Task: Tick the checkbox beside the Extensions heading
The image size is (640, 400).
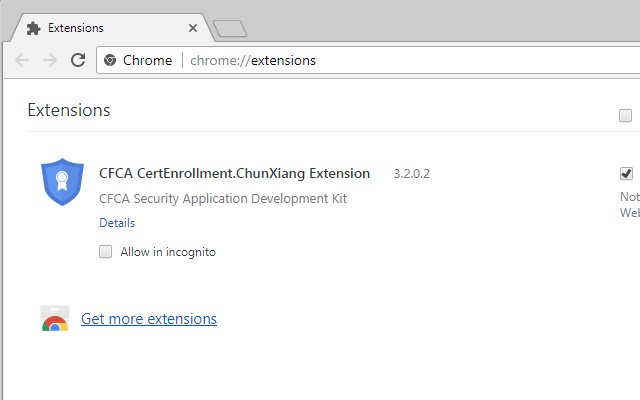Action: point(625,116)
